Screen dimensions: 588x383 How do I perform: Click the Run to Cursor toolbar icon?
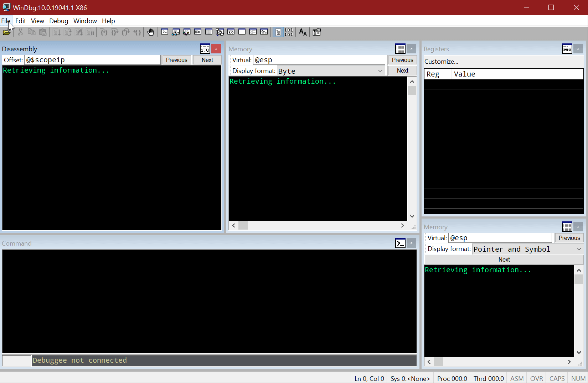(137, 32)
